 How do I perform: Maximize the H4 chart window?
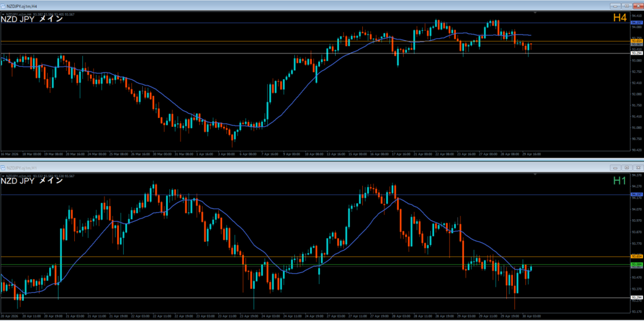pyautogui.click(x=626, y=6)
